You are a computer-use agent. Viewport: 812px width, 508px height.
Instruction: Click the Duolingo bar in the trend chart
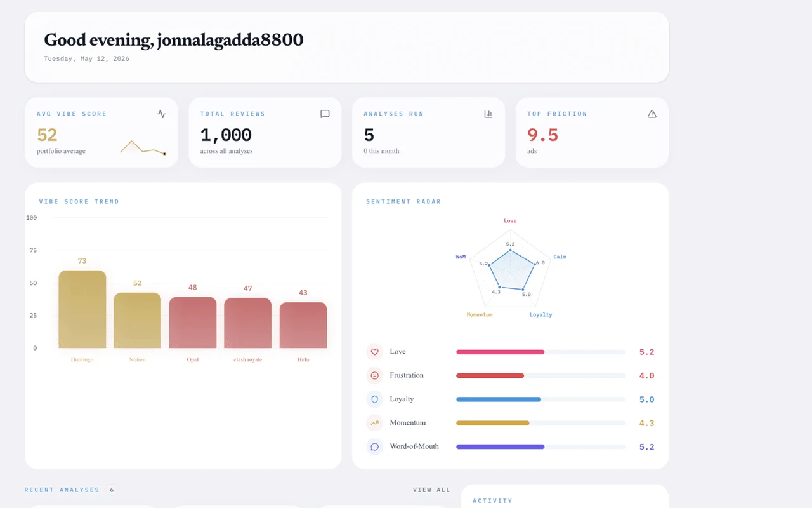coord(82,309)
